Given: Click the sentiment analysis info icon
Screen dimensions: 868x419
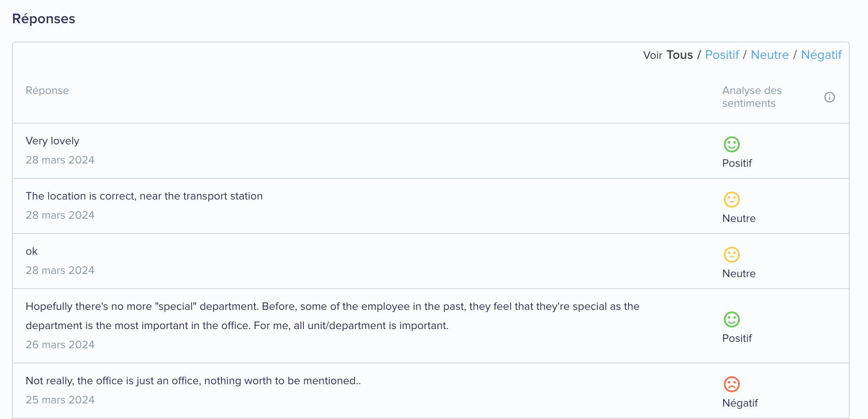Looking at the screenshot, I should coord(830,97).
